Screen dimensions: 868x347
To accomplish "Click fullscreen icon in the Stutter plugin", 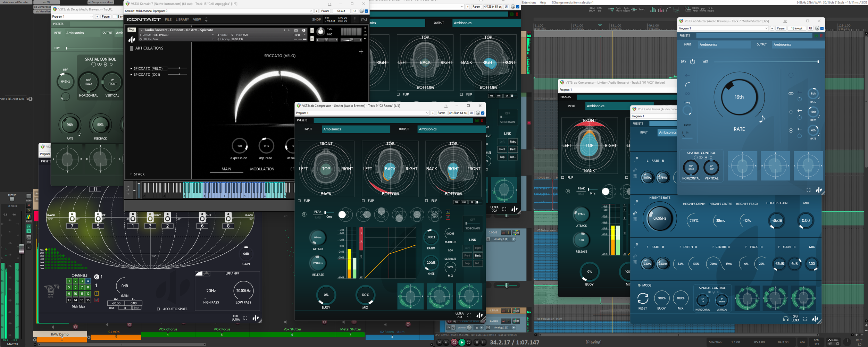I will coord(809,190).
